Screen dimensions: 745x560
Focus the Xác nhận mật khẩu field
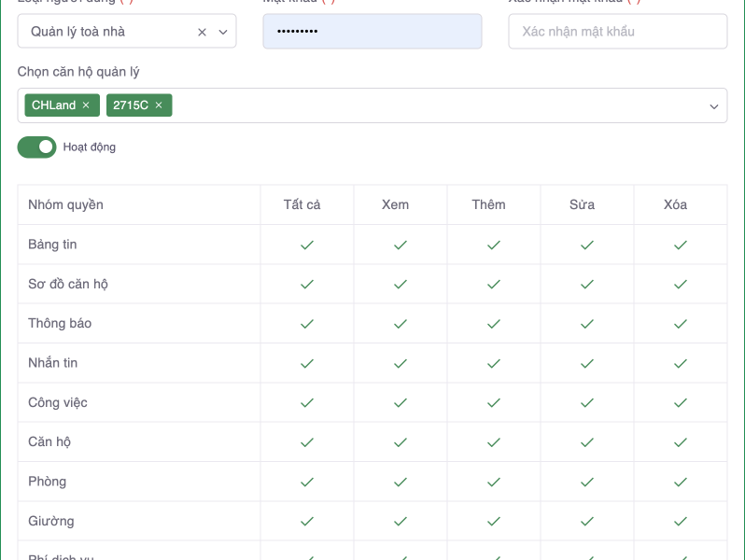(617, 32)
